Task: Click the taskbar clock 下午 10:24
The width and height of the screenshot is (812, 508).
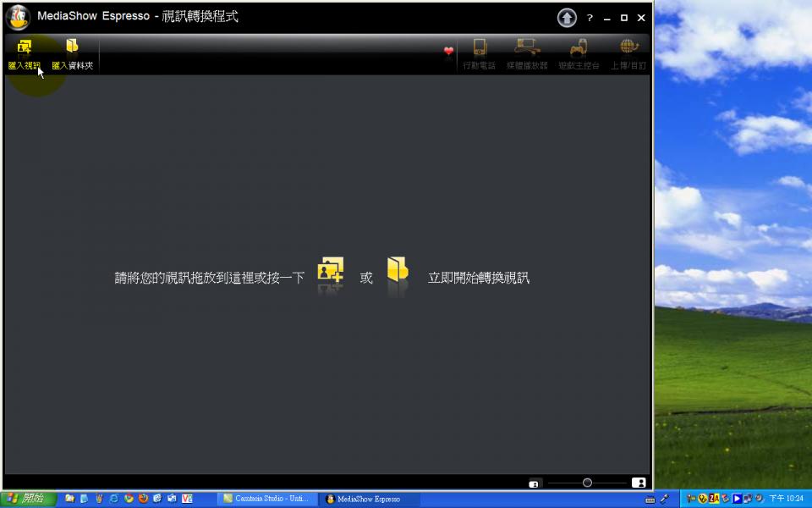Action: pos(786,499)
